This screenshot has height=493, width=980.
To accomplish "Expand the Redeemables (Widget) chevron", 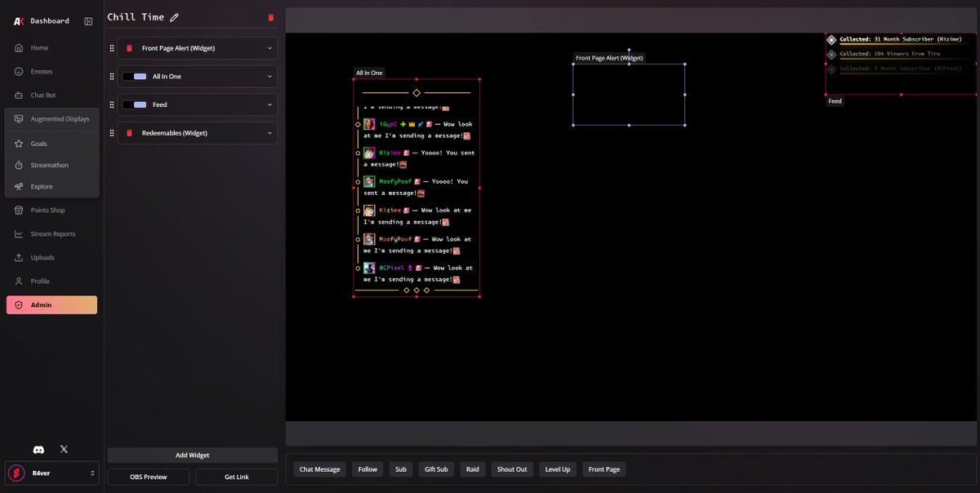I will (x=269, y=133).
